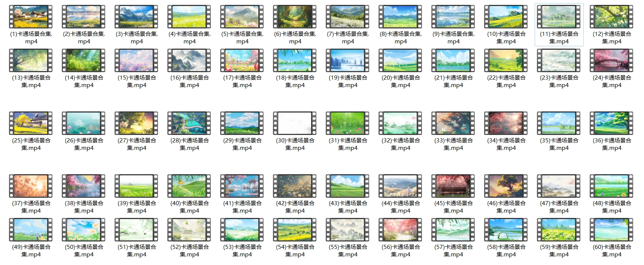Select the (8)卡通场景合集.mp4 video file
Image resolution: width=644 pixels, height=265 pixels.
point(401,16)
